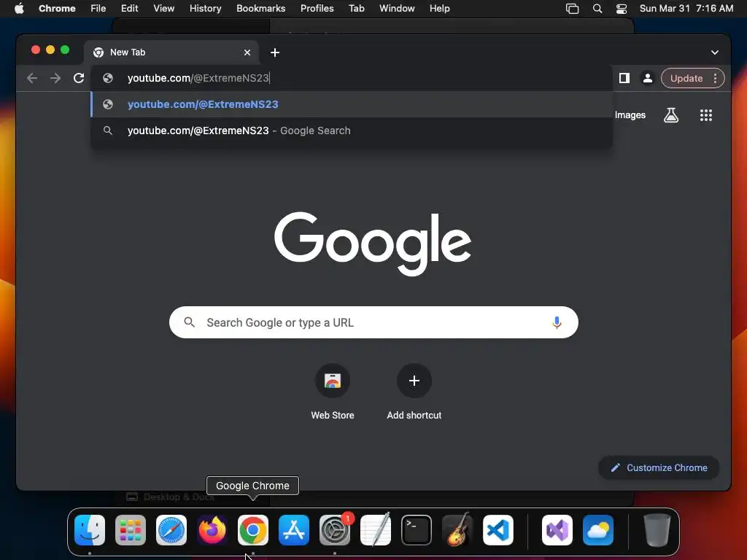
Task: Close the New Tab tab
Action: pyautogui.click(x=247, y=52)
